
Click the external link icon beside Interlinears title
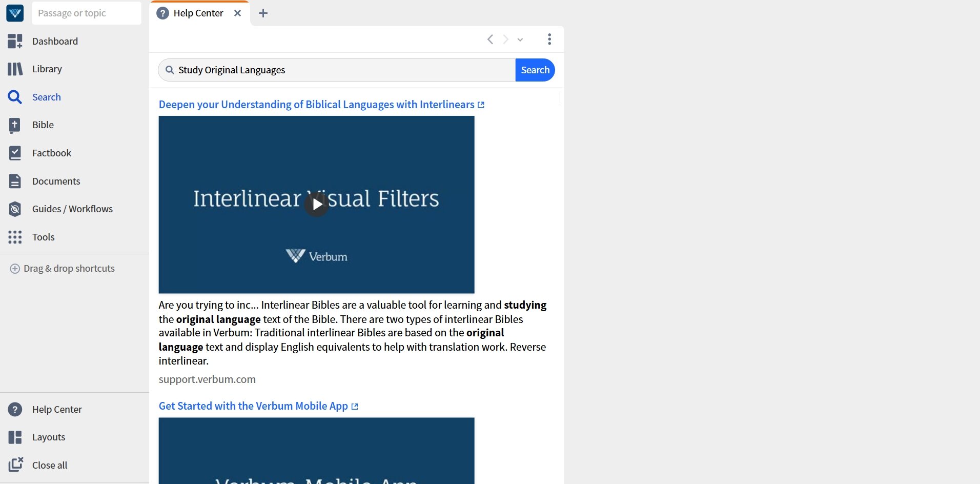point(481,105)
